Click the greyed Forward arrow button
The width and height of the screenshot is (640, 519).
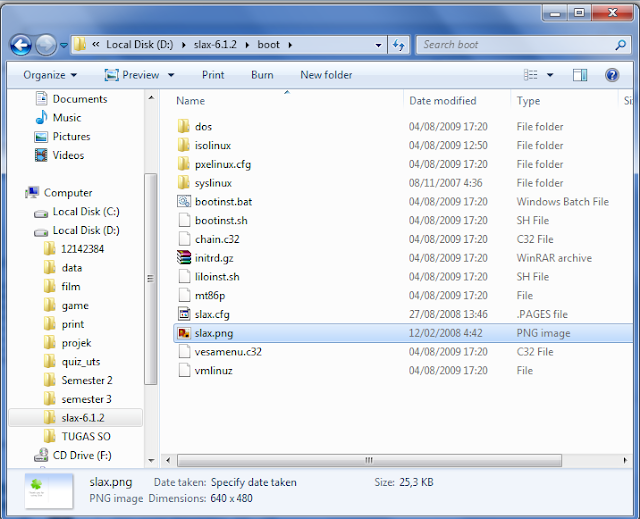46,45
